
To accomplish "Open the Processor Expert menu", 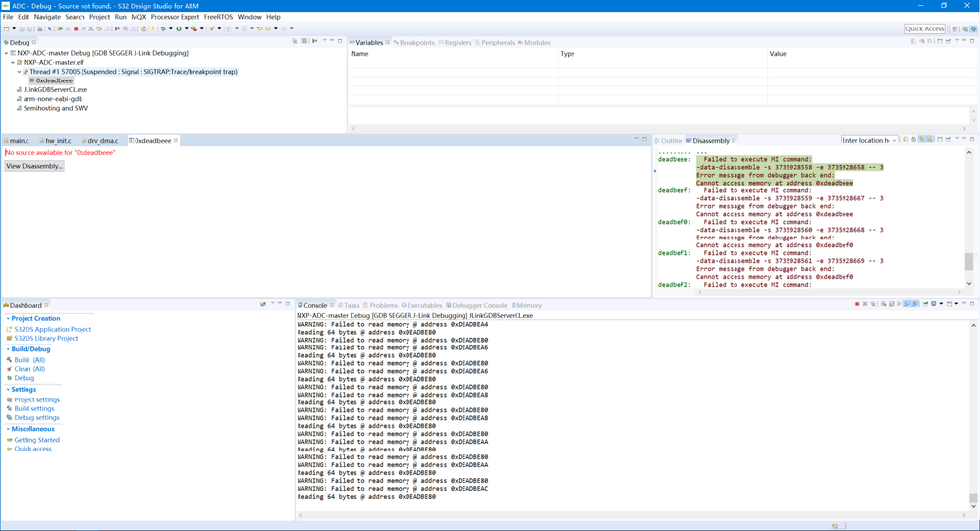I will (x=175, y=17).
